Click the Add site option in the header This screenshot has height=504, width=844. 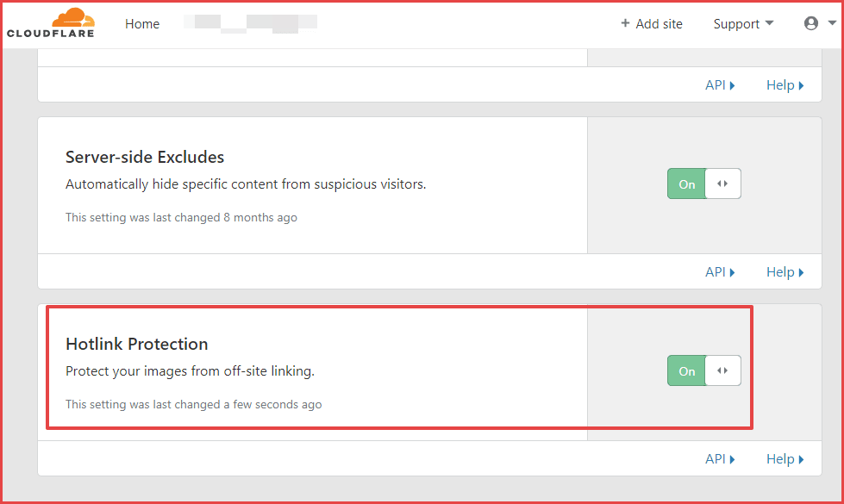pos(659,23)
